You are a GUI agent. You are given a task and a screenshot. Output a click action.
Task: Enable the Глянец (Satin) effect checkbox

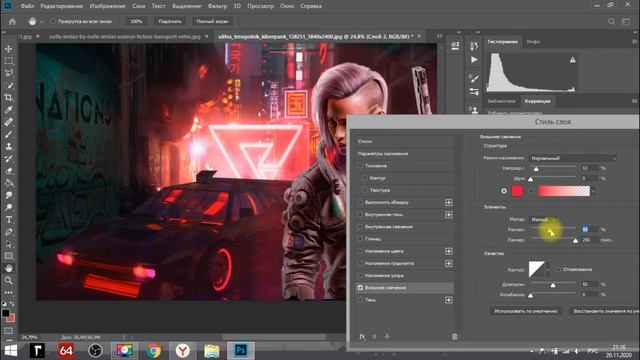[360, 239]
